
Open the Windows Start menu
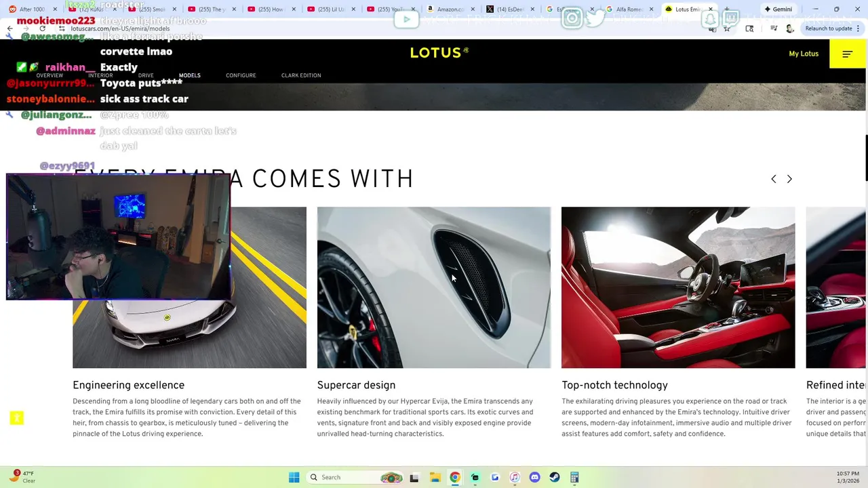point(294,477)
